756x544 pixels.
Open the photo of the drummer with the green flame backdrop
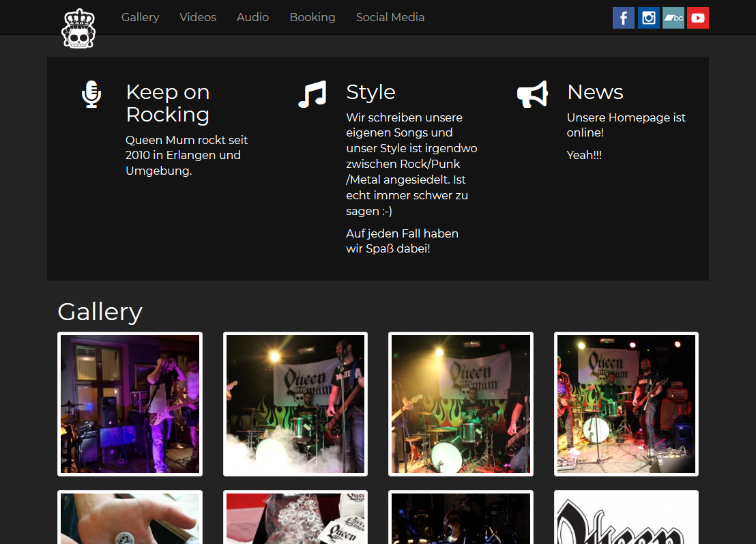tap(461, 404)
